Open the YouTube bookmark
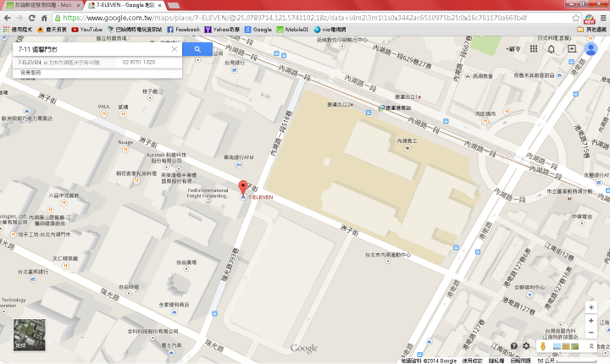This screenshot has height=364, width=610. click(x=87, y=30)
